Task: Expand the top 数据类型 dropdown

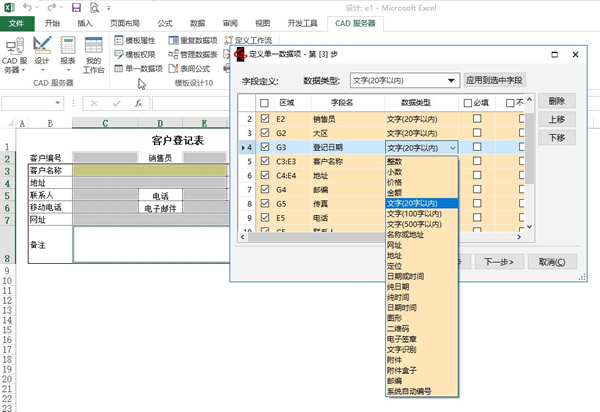Action: coord(452,80)
